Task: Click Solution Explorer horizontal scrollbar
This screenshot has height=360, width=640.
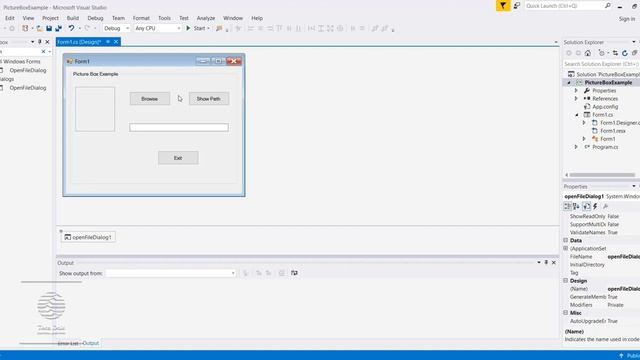Action: coord(602,175)
